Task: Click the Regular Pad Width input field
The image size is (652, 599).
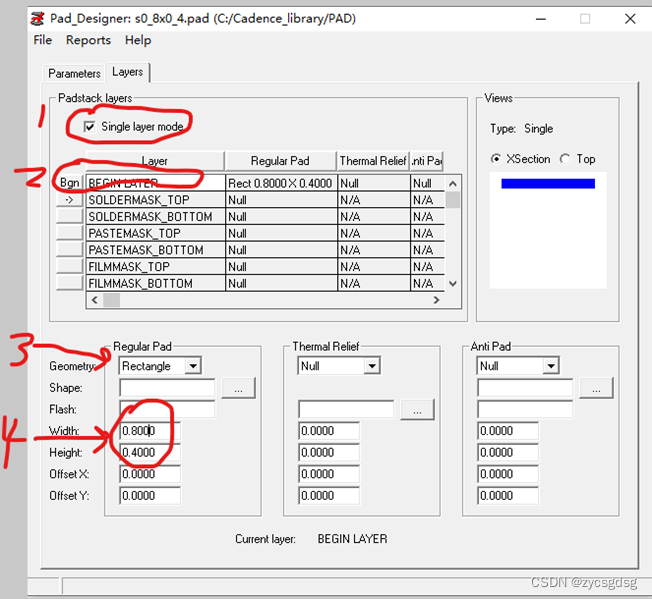Action: coord(149,431)
